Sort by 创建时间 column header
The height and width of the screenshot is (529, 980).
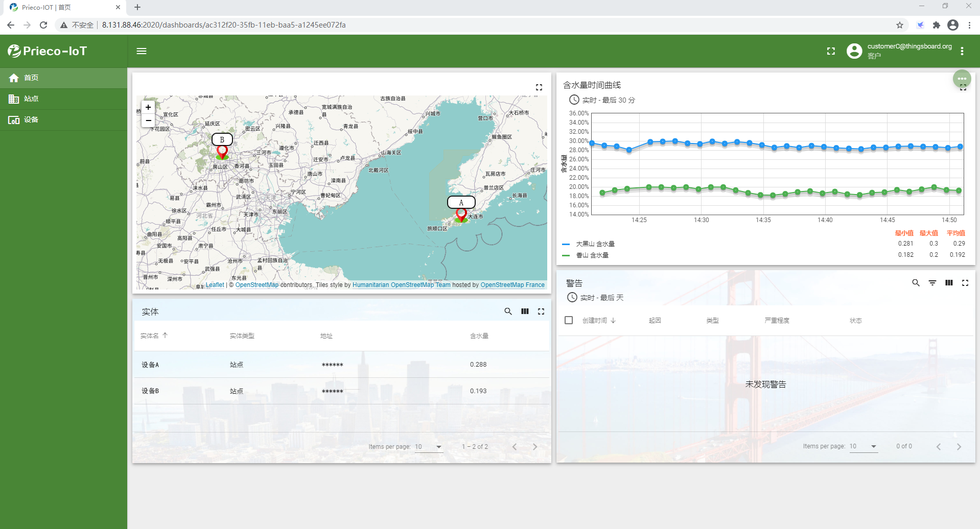(x=595, y=321)
